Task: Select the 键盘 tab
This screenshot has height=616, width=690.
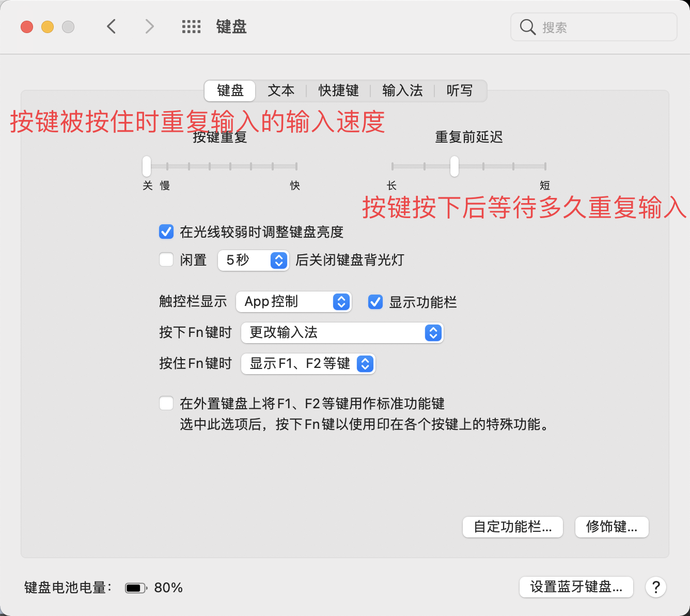Action: pyautogui.click(x=230, y=91)
